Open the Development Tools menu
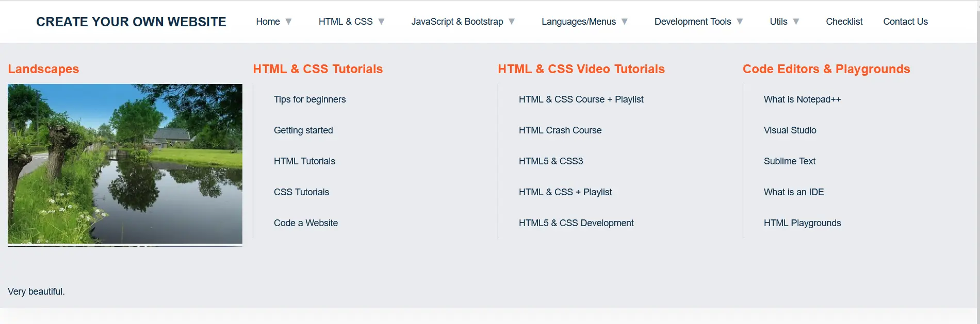The width and height of the screenshot is (980, 324). tap(693, 22)
